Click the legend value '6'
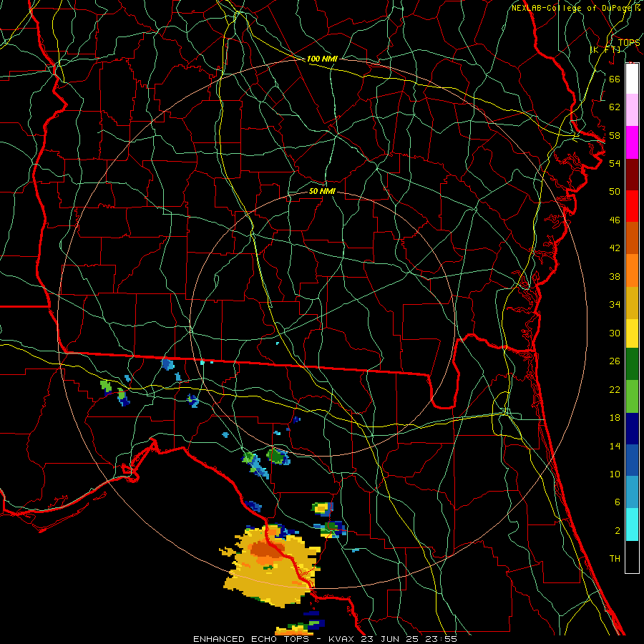The width and height of the screenshot is (644, 644). pyautogui.click(x=617, y=502)
